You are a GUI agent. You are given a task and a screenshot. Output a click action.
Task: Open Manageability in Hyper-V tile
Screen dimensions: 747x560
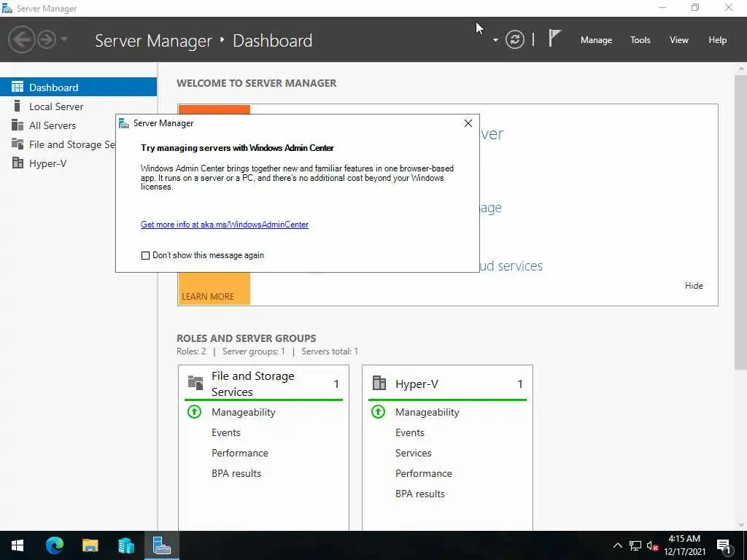[427, 412]
